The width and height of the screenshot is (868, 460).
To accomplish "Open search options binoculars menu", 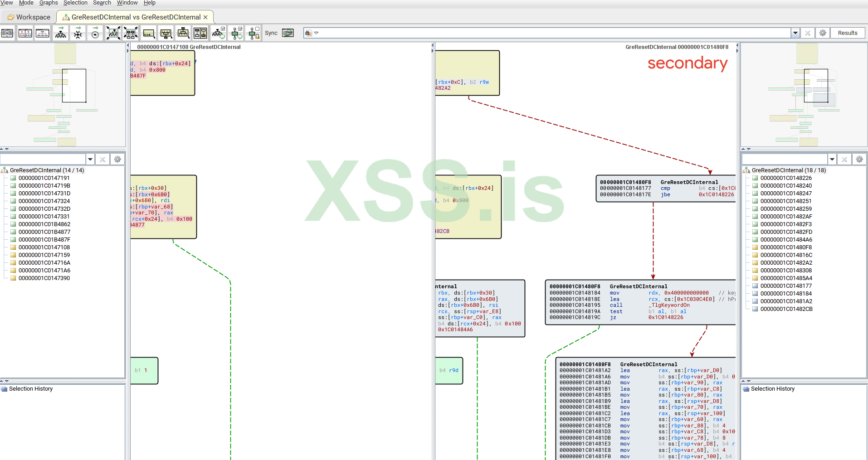I will pos(312,33).
